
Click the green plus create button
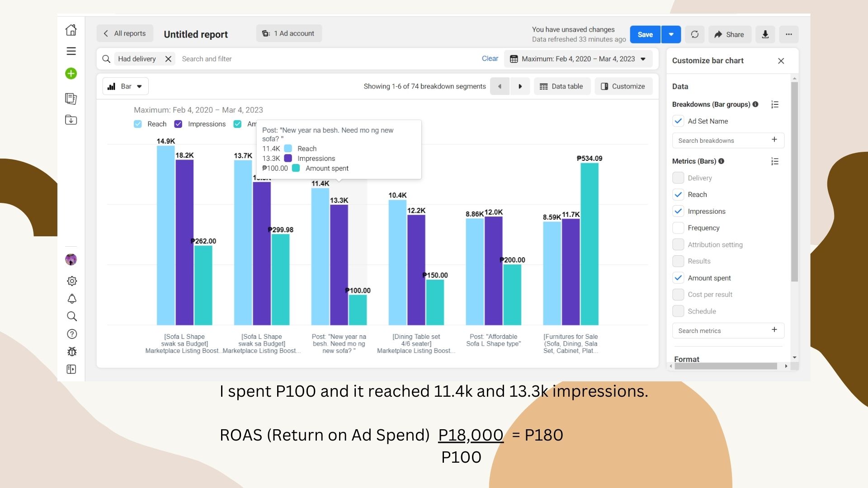click(x=71, y=74)
